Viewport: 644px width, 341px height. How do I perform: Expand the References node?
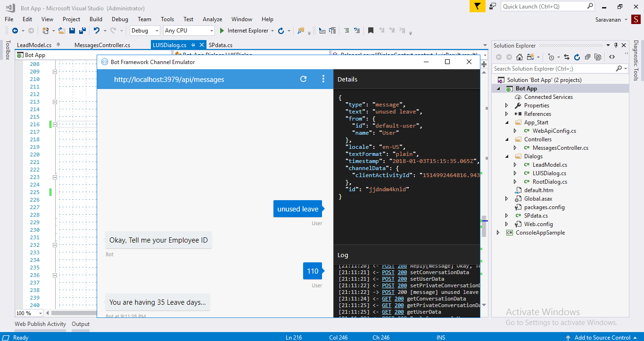pos(507,114)
